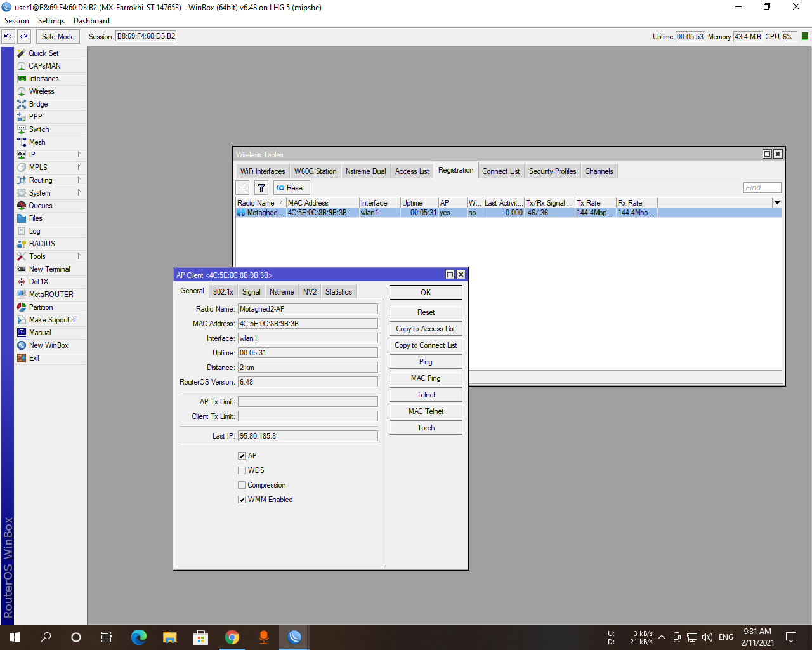Disable the WMM Enabled checkbox

pyautogui.click(x=242, y=500)
